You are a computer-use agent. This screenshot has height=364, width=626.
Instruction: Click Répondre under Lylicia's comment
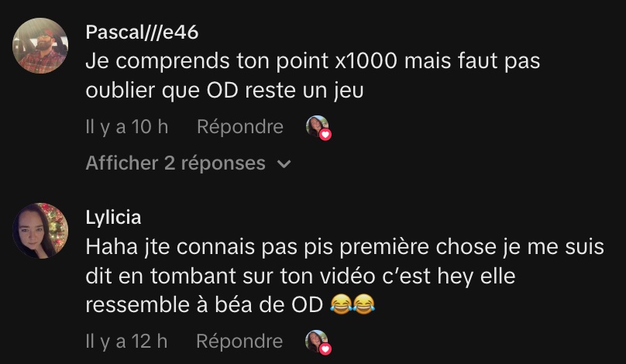239,342
